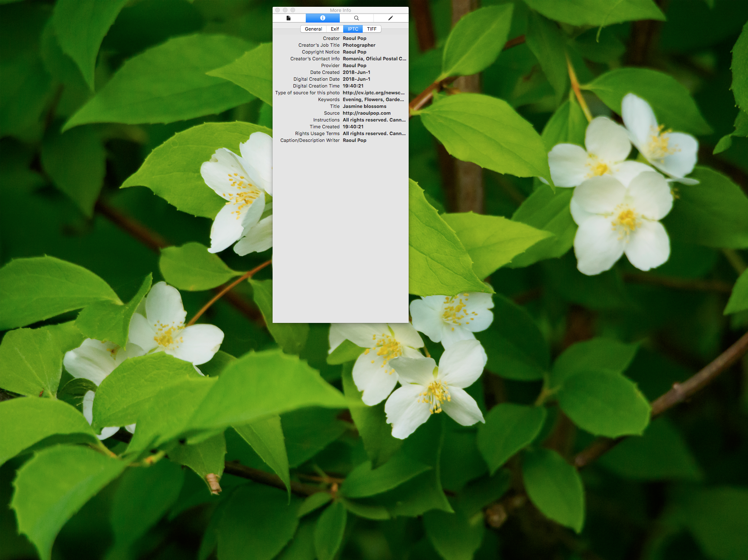The width and height of the screenshot is (748, 560).
Task: Select the 'Photographer' job title value
Action: tap(359, 45)
